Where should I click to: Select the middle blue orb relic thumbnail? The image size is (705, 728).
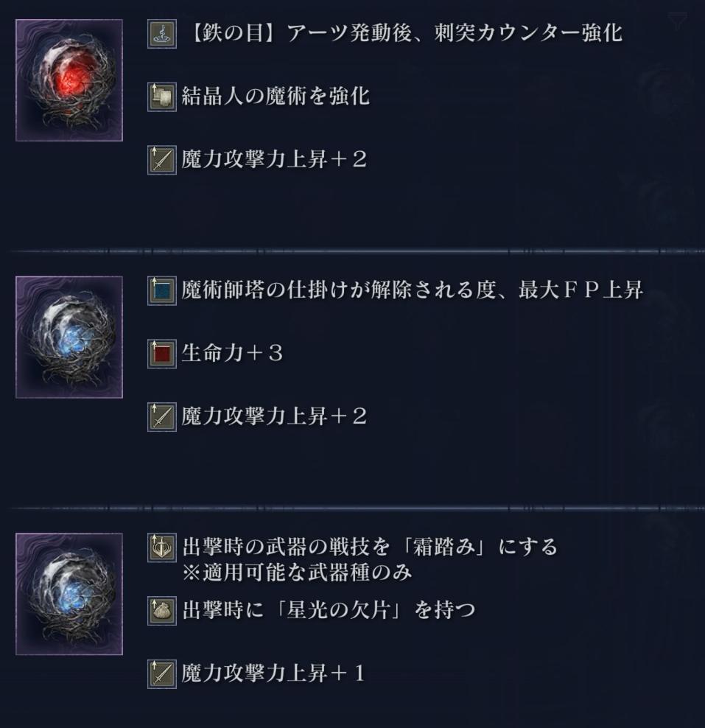click(x=69, y=337)
